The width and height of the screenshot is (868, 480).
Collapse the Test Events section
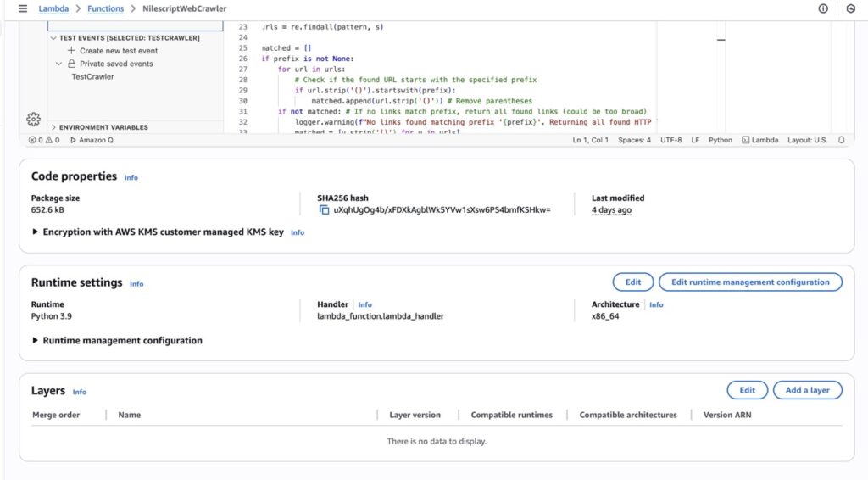click(x=53, y=38)
